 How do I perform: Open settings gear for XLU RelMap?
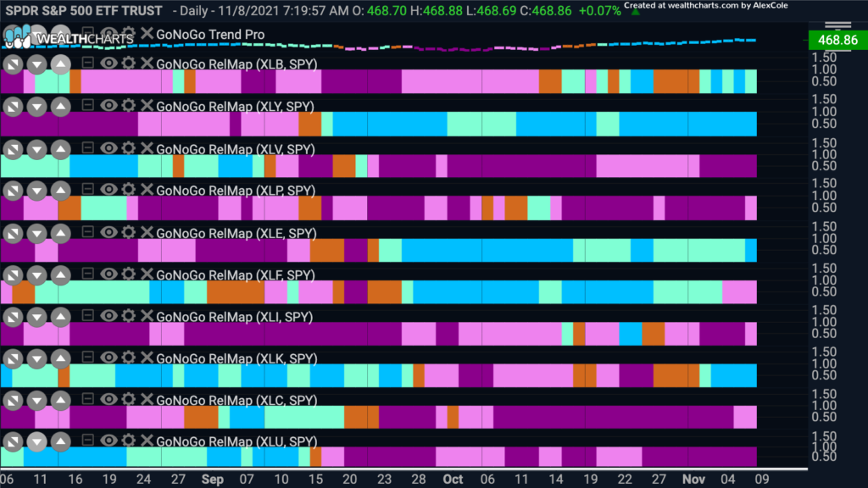point(128,441)
